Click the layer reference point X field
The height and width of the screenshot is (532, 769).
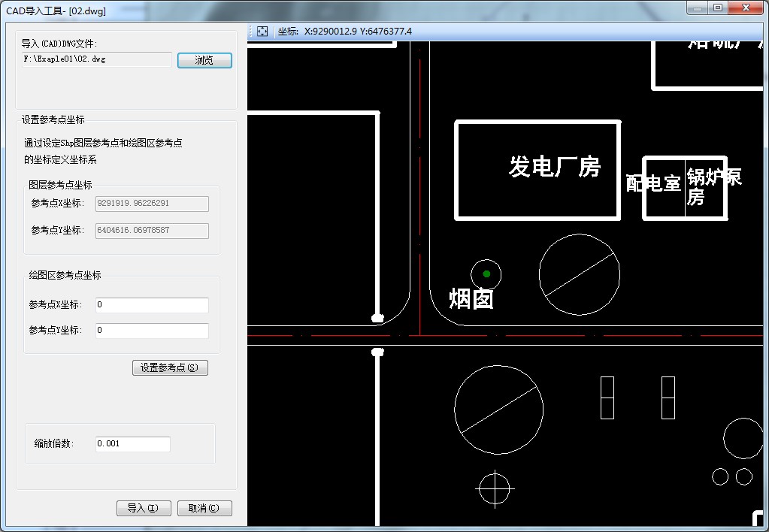pyautogui.click(x=152, y=204)
